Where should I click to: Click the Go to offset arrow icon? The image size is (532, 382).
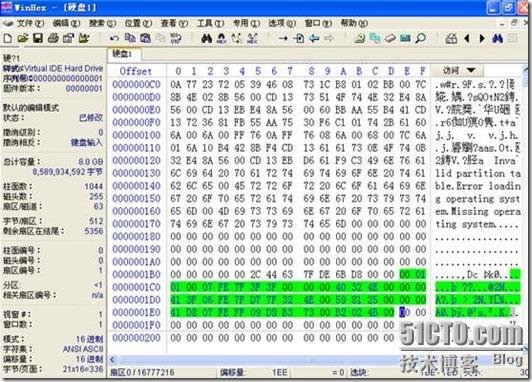click(x=283, y=38)
